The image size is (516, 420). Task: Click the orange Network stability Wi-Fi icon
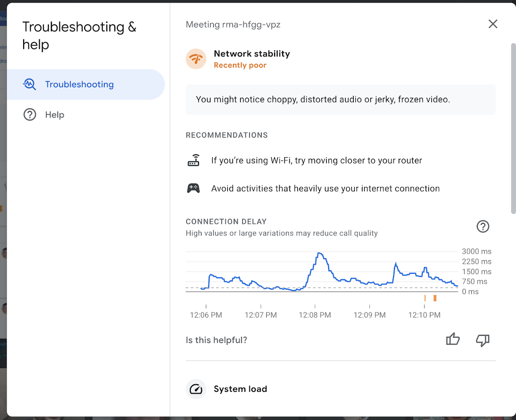(196, 59)
